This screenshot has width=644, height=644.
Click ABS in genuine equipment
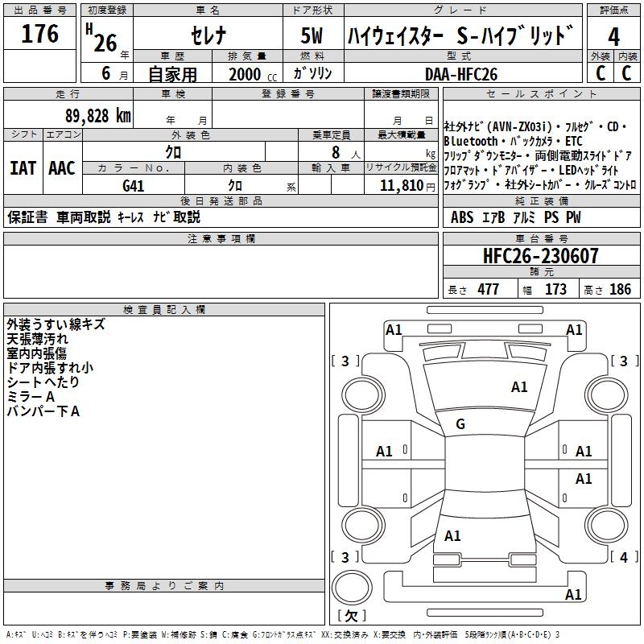pyautogui.click(x=462, y=217)
